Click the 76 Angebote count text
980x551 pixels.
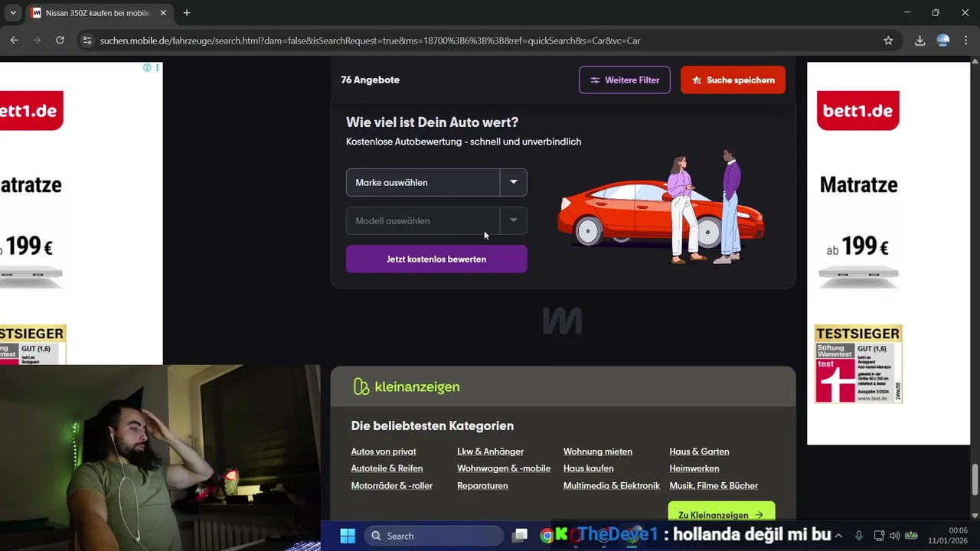click(370, 80)
